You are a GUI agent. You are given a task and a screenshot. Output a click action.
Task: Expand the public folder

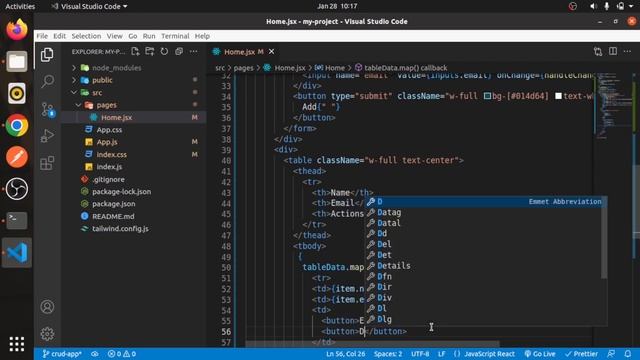point(102,80)
